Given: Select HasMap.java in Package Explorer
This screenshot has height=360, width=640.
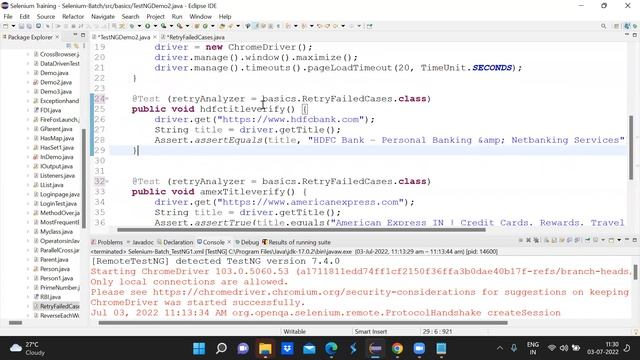Looking at the screenshot, I should point(53,138).
